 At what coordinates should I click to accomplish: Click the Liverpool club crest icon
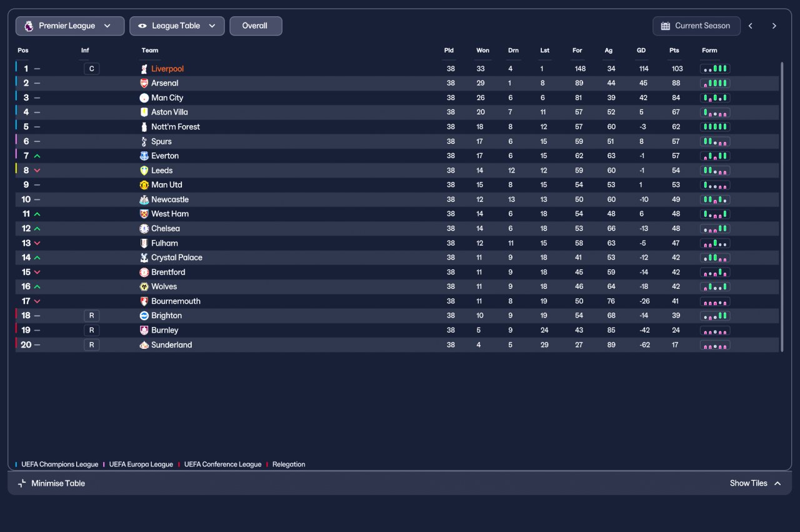(144, 69)
